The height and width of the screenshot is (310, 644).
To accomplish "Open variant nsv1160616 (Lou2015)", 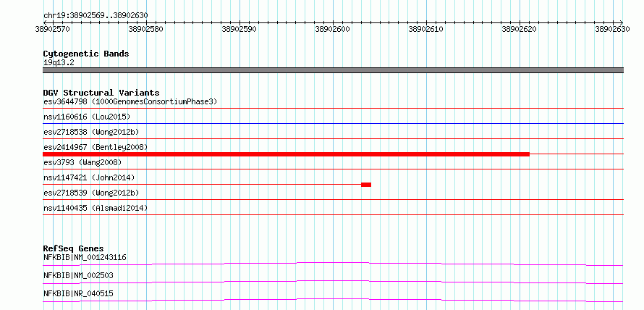I will point(87,117).
